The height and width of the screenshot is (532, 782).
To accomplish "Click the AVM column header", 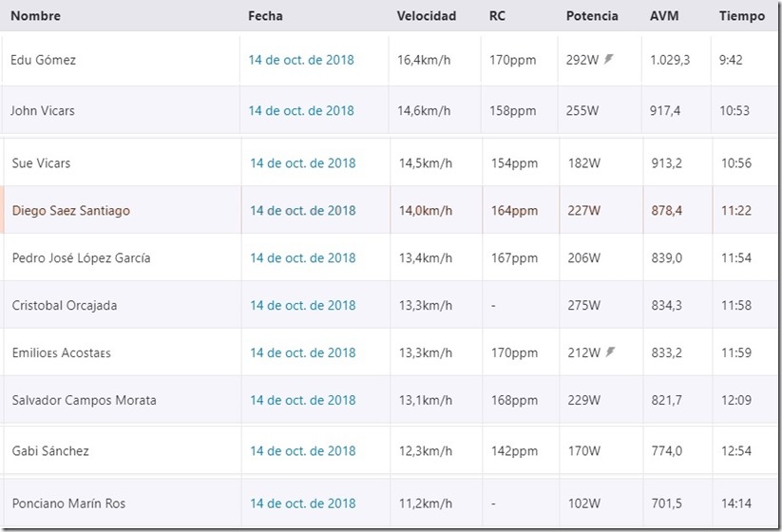I will point(664,15).
